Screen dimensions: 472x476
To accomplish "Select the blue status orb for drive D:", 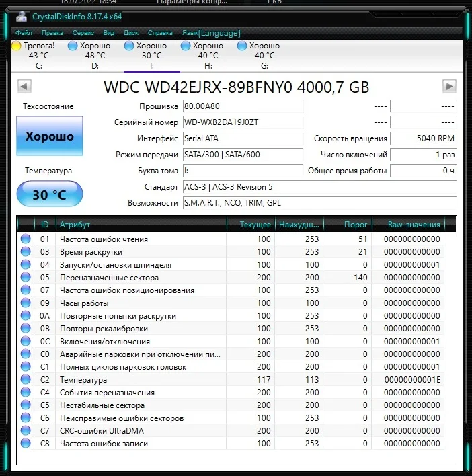I will [x=73, y=46].
